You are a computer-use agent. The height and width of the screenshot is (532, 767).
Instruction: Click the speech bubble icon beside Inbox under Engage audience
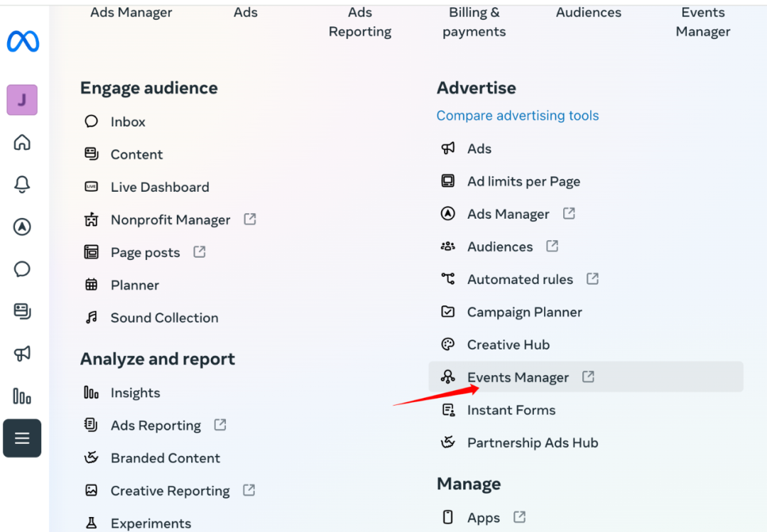(x=91, y=121)
